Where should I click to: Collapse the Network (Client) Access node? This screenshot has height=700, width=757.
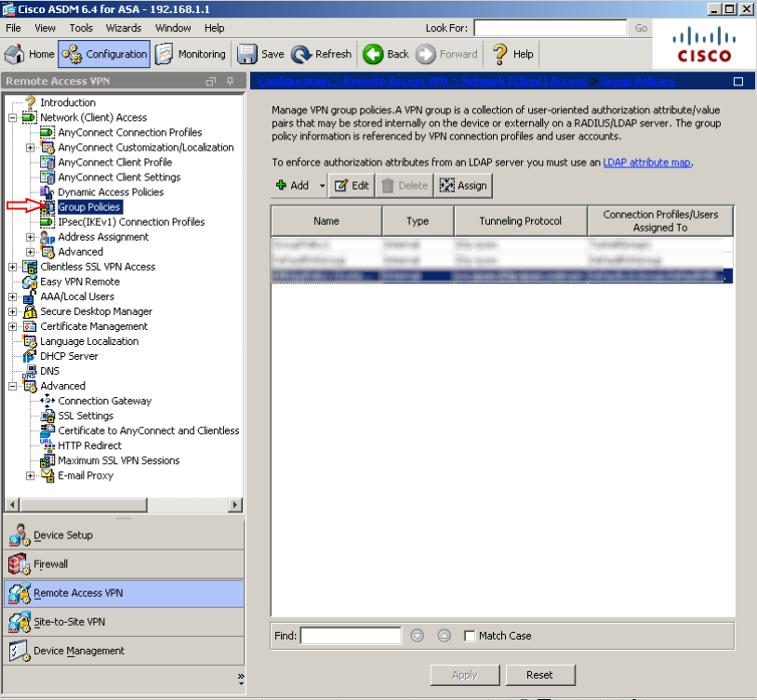click(12, 117)
